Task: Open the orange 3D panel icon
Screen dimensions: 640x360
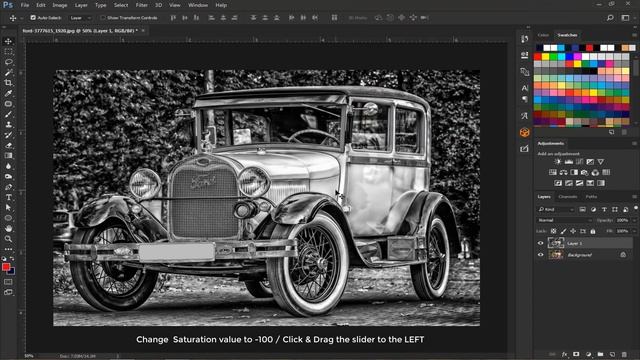Action: coord(524,132)
